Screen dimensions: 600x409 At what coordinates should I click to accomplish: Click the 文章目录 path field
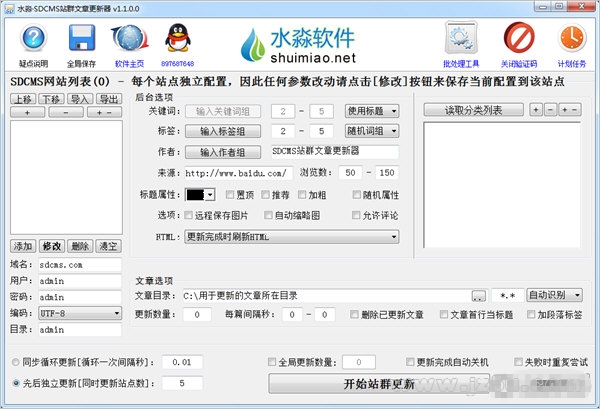point(327,295)
